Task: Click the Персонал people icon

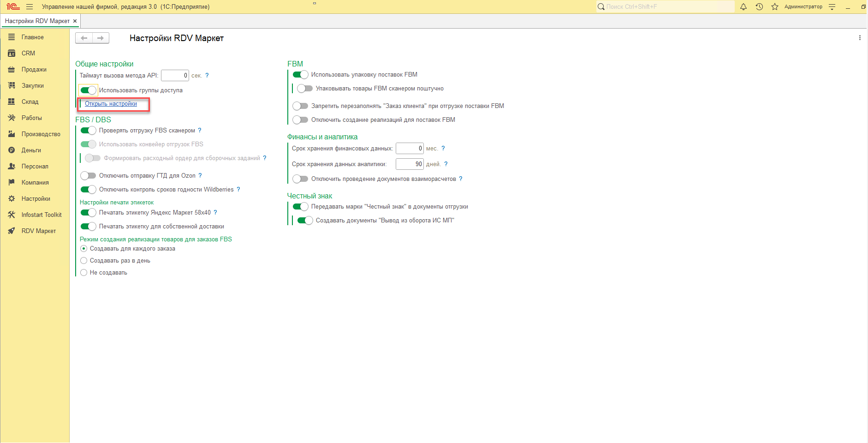Action: 12,166
